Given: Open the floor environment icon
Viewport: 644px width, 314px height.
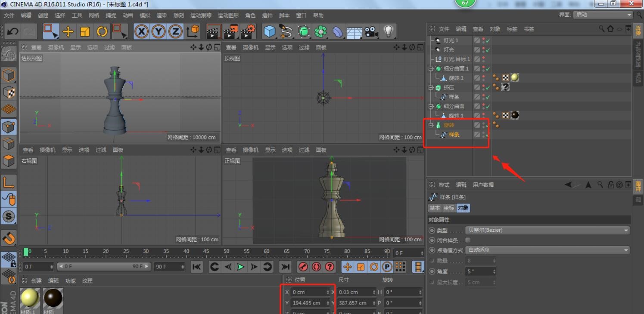Looking at the screenshot, I should [x=355, y=31].
